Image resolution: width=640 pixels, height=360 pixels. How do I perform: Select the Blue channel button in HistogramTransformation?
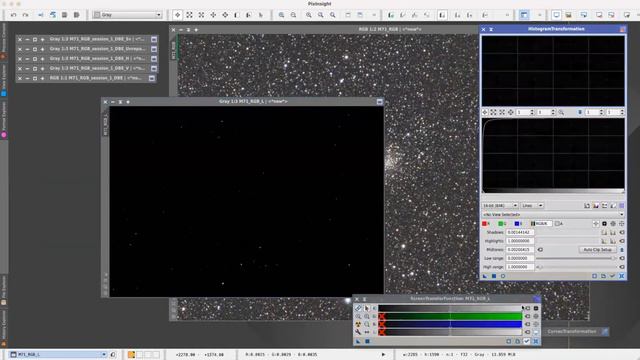[x=518, y=224]
